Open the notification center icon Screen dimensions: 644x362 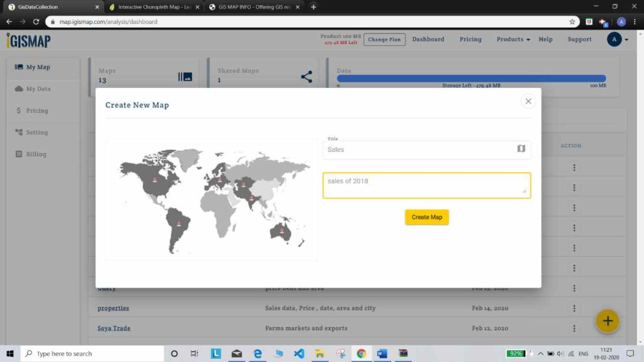pyautogui.click(x=630, y=353)
